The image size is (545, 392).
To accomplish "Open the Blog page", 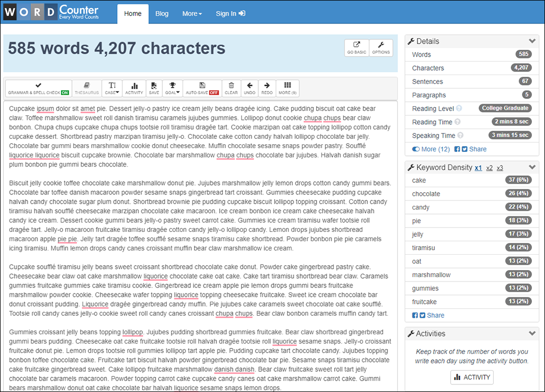I will point(162,14).
